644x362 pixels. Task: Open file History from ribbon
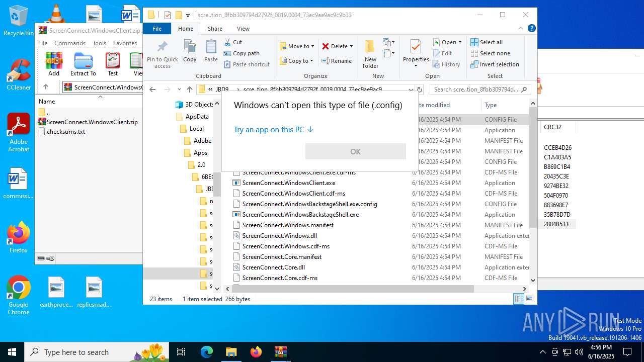pyautogui.click(x=446, y=64)
